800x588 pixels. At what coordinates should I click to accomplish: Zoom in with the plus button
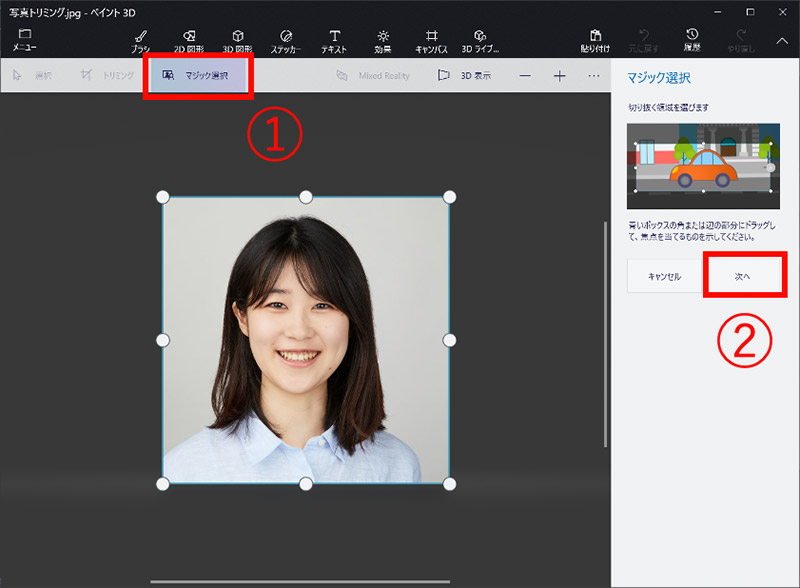pos(560,76)
